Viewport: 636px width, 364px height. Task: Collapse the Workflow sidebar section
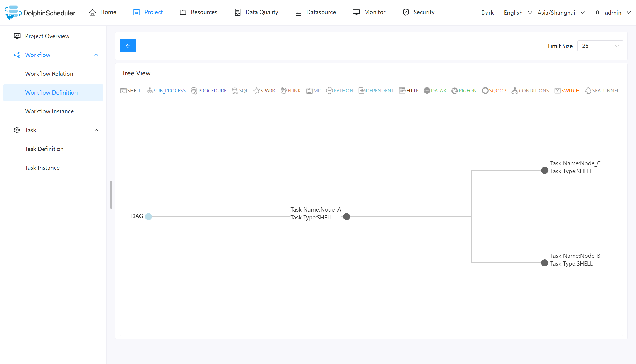[96, 55]
